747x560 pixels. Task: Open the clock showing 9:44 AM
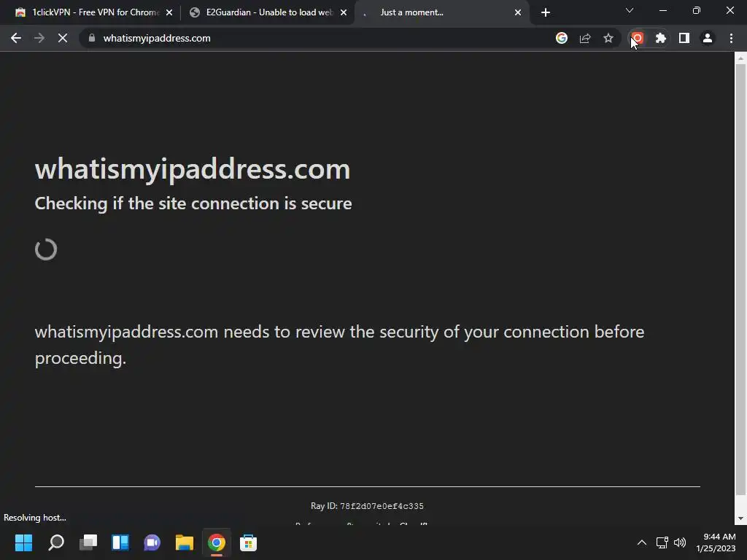716,542
